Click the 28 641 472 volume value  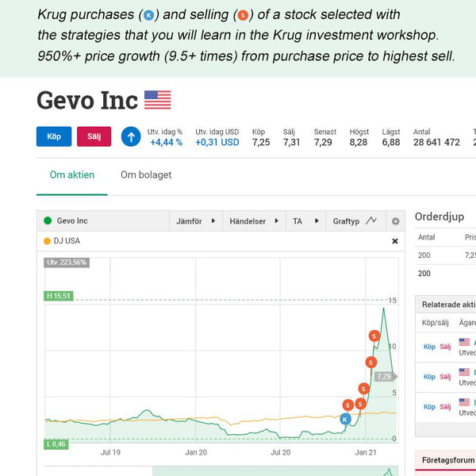tap(436, 142)
